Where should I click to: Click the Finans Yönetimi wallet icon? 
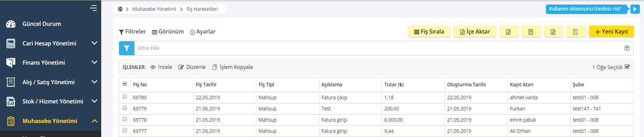[x=11, y=63]
